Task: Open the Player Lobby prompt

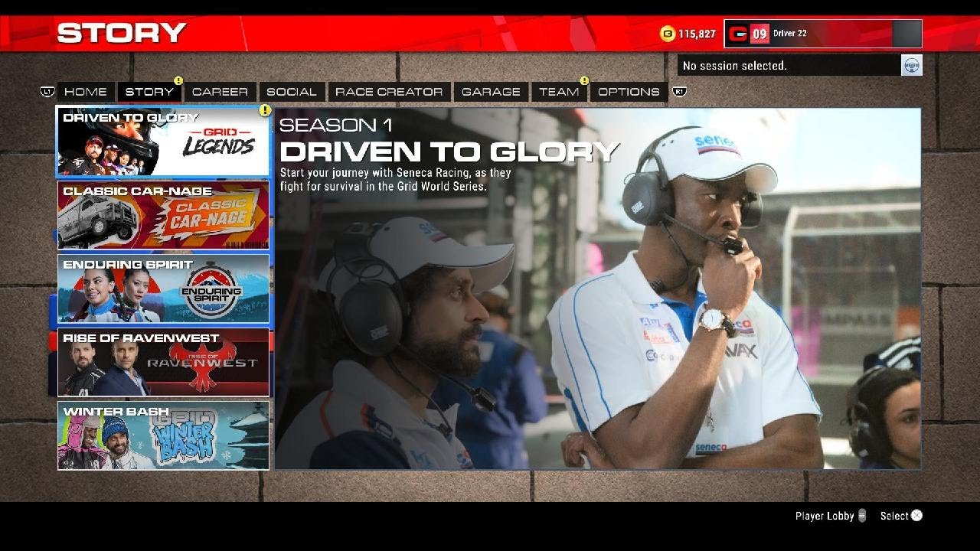Action: pos(831,516)
